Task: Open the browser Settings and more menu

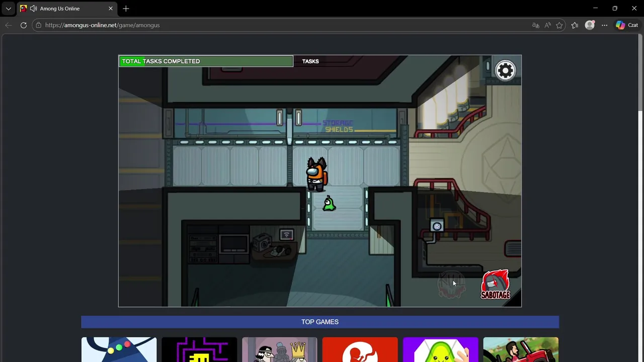Action: click(604, 25)
